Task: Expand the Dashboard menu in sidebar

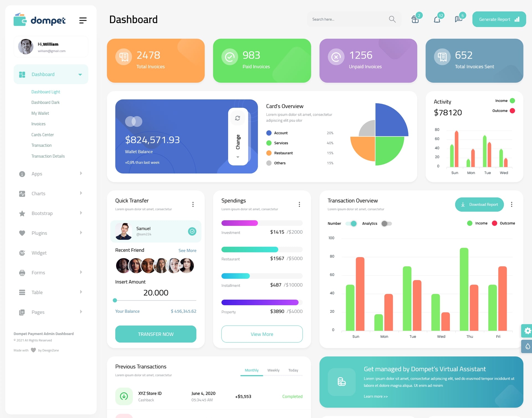Action: (x=79, y=74)
